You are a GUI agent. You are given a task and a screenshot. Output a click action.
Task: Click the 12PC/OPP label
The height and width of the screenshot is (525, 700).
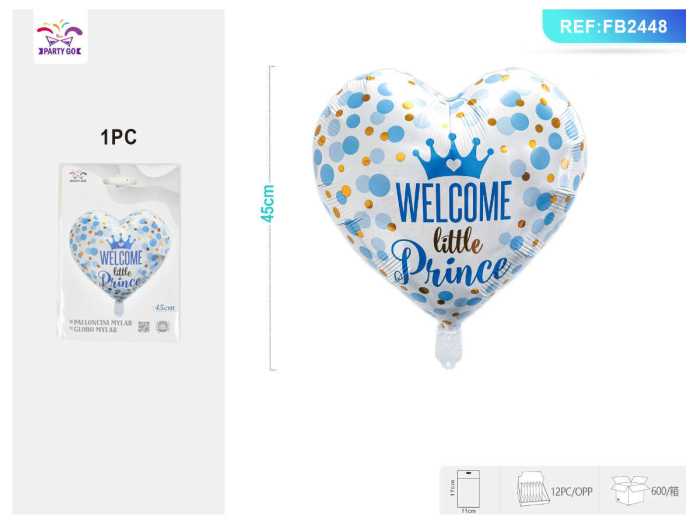[x=572, y=492]
